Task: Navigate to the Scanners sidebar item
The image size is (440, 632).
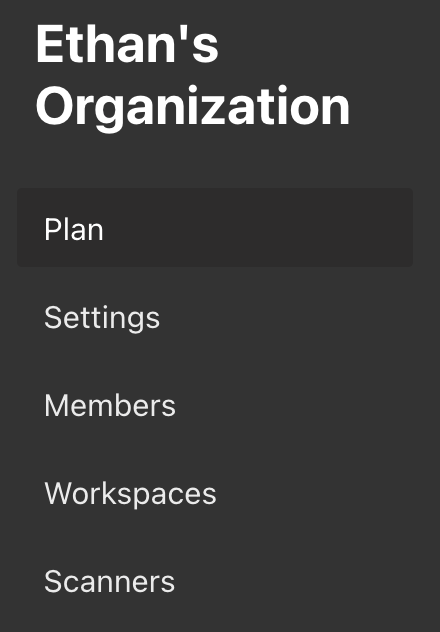Action: coord(215,581)
